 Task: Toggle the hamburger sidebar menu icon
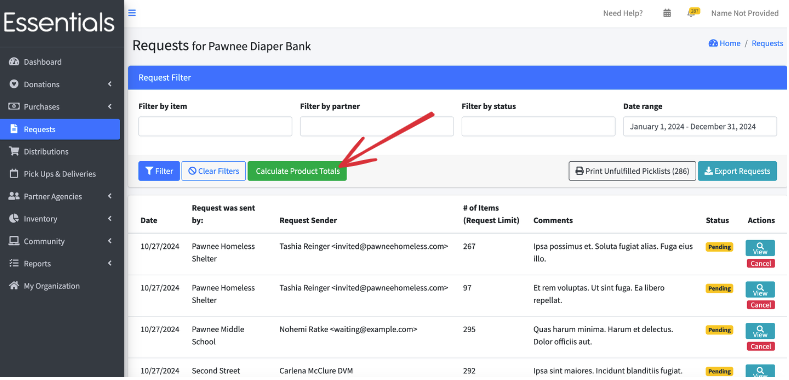point(132,13)
